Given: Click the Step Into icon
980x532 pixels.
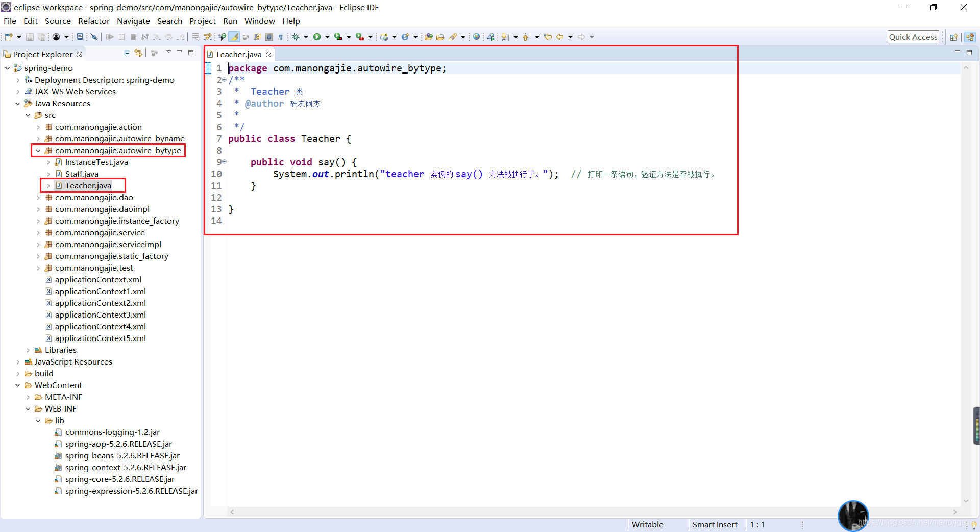Looking at the screenshot, I should pos(157,37).
